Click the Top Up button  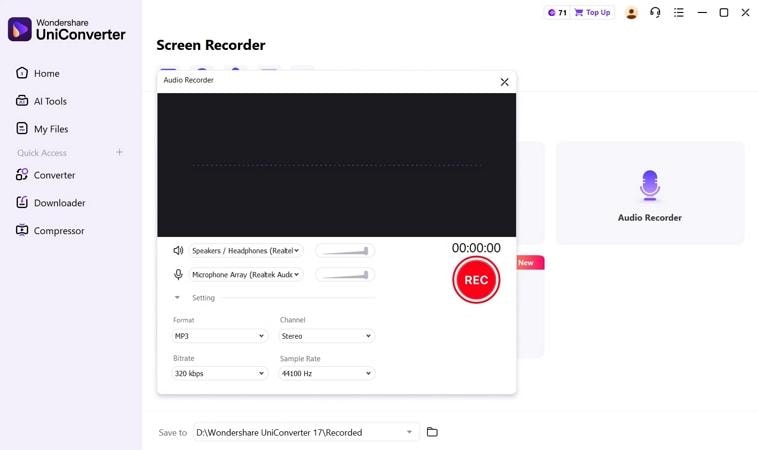pyautogui.click(x=592, y=13)
